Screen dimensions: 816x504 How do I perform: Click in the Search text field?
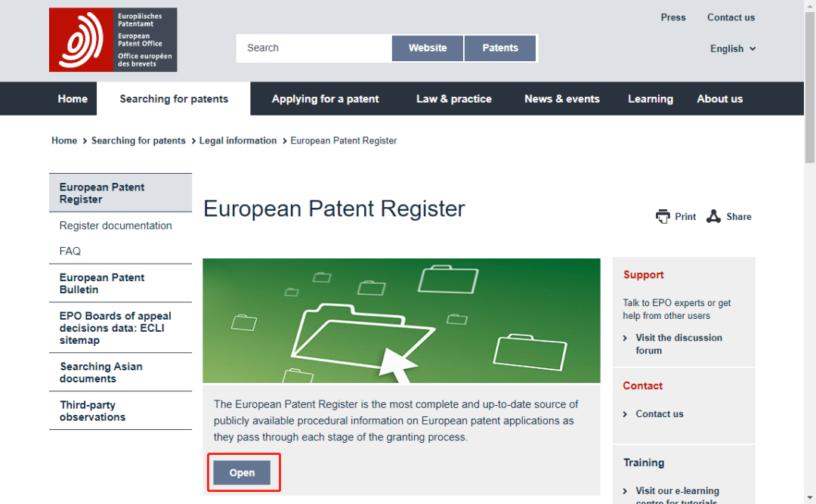coord(314,48)
